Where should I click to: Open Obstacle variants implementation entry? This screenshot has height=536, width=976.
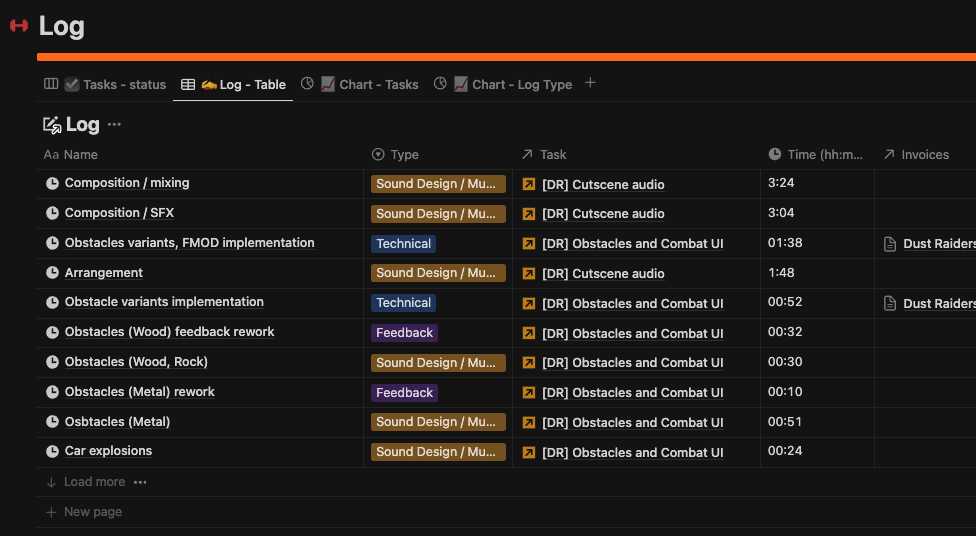[x=164, y=302]
